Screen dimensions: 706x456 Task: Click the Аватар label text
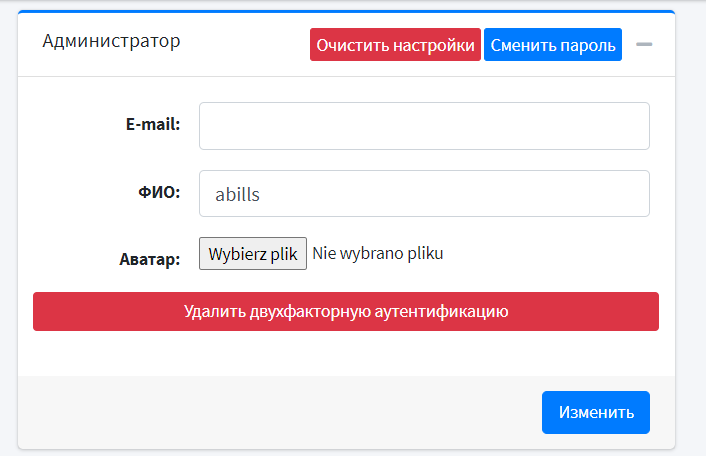pos(149,260)
